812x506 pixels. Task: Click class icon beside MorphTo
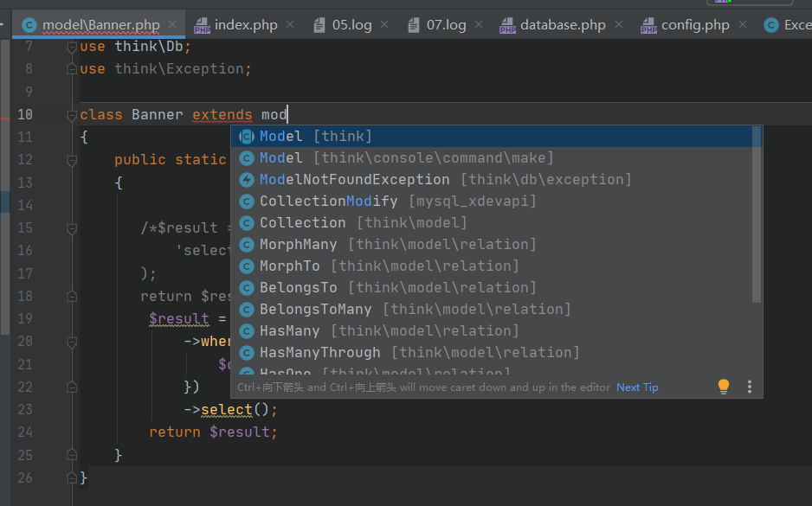pos(247,266)
